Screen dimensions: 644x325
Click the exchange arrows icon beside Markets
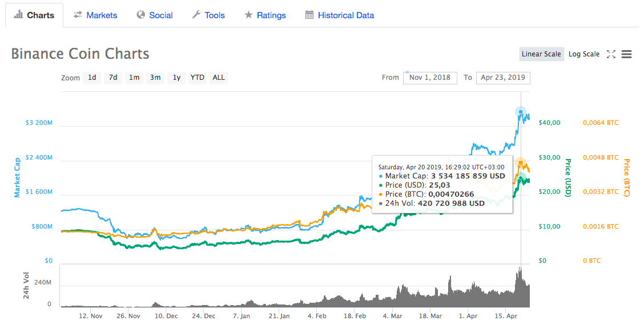point(78,15)
